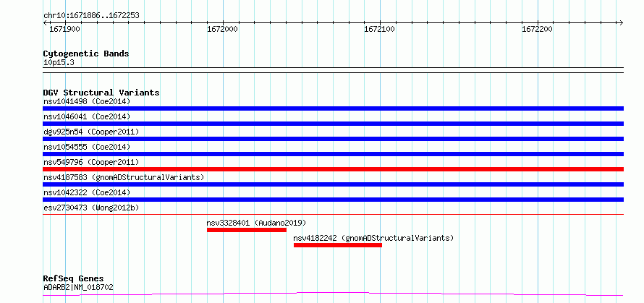Open the dgv925n54 (Cooper2011) variant label

coord(91,132)
